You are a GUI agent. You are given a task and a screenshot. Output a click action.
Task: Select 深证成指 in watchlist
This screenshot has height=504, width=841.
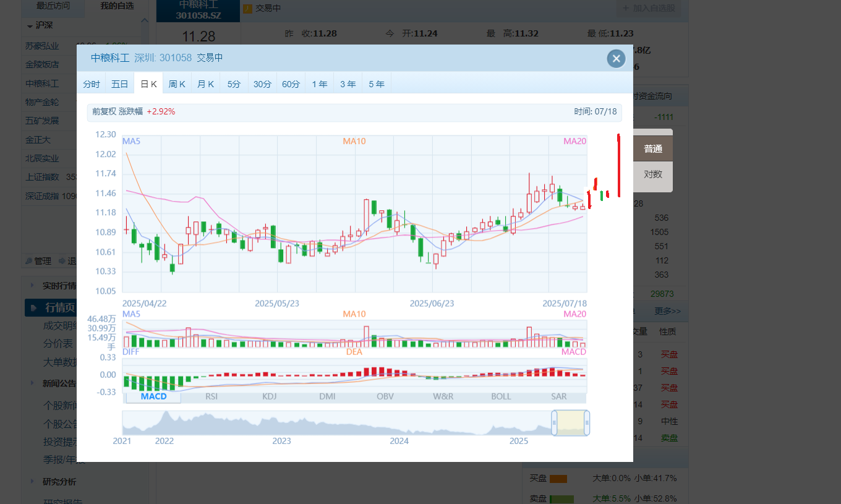point(42,196)
